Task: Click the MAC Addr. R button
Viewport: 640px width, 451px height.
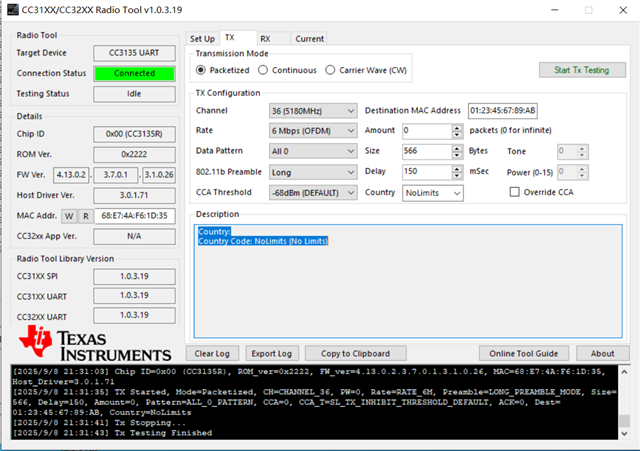Action: pyautogui.click(x=86, y=216)
